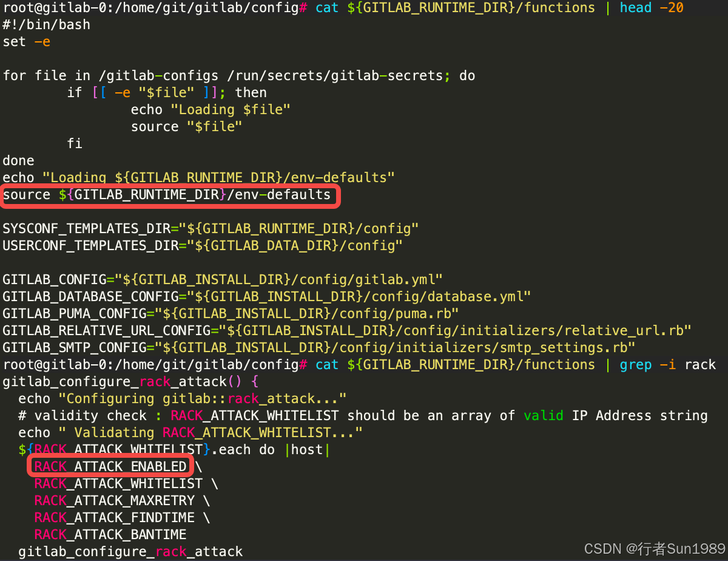Select the echo 'Loading ${GITLAB_RUNTIME_DIR}/env-defaults' line
Viewport: 728px width, 561px height.
(199, 178)
